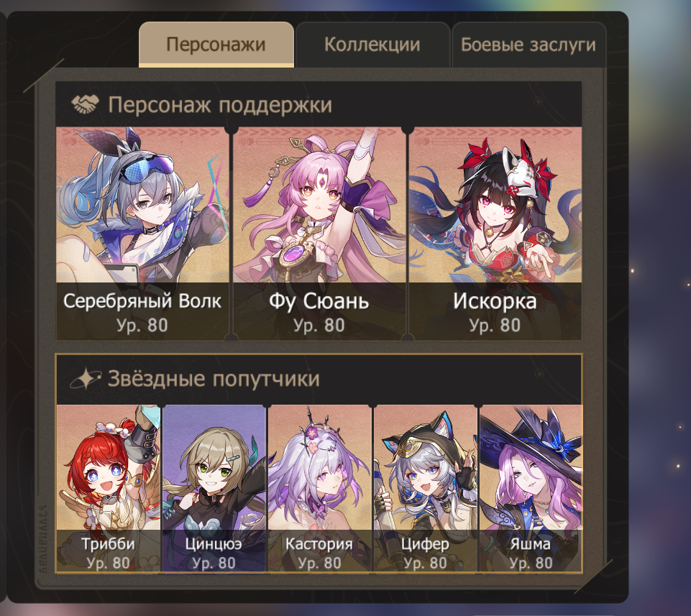This screenshot has height=616, width=691.
Task: Open the Коллекции tab
Action: pos(372,45)
